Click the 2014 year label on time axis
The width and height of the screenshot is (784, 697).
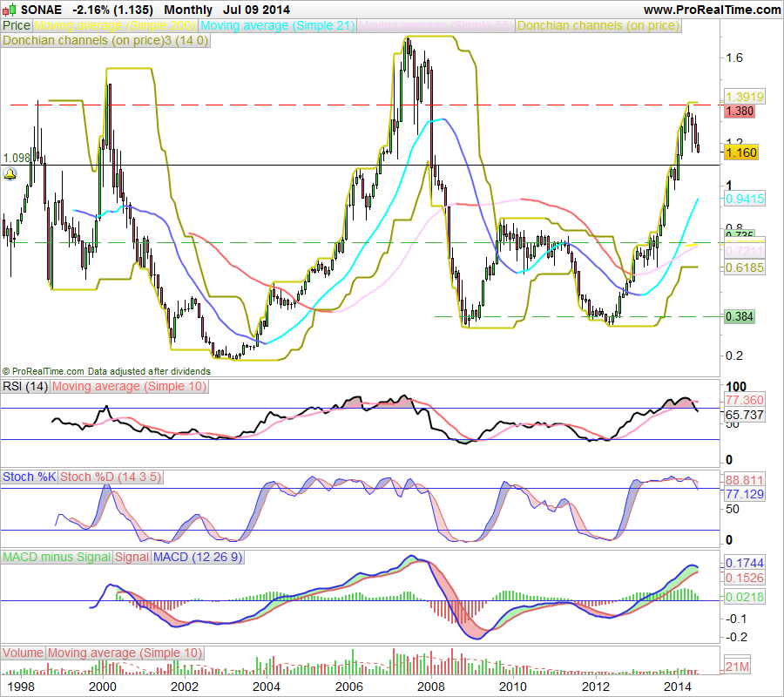[x=678, y=687]
